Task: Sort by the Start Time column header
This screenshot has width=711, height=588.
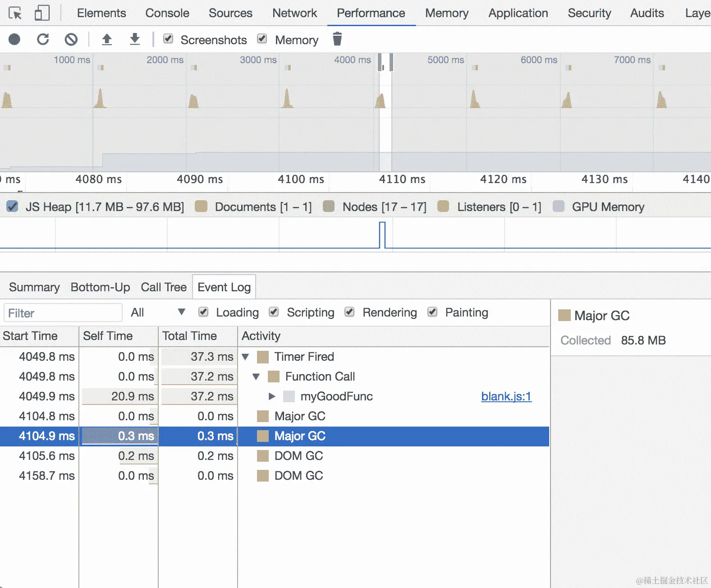Action: click(x=39, y=336)
